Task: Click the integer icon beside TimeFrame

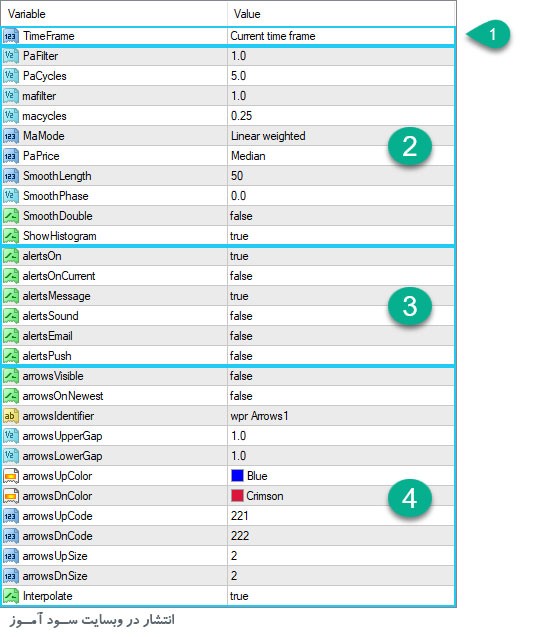Action: [11, 36]
